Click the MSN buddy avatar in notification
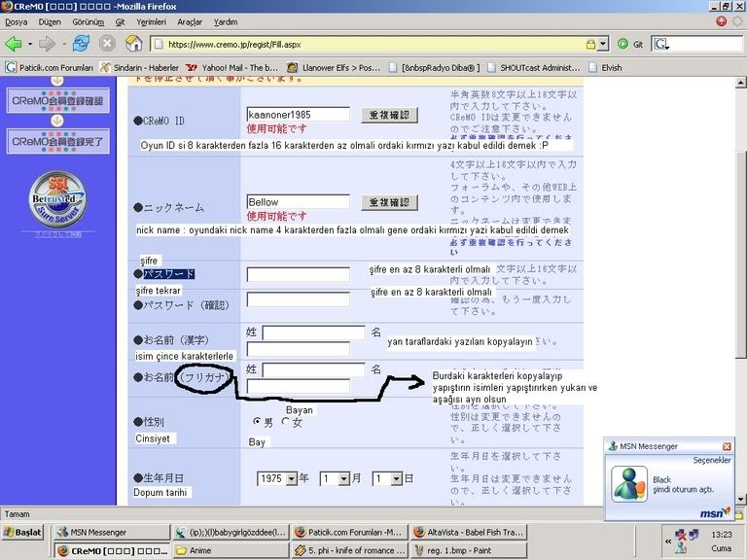This screenshot has height=560, width=747. [x=629, y=484]
